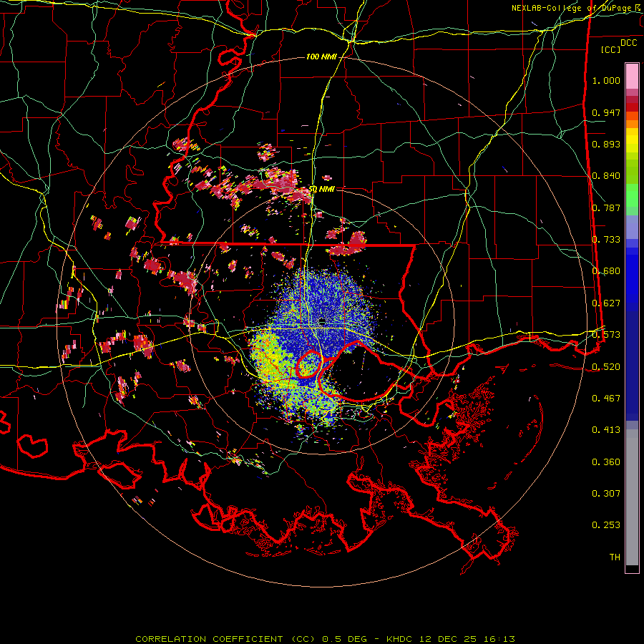
Task: Select the 0.573 legend value
Action: click(x=606, y=335)
